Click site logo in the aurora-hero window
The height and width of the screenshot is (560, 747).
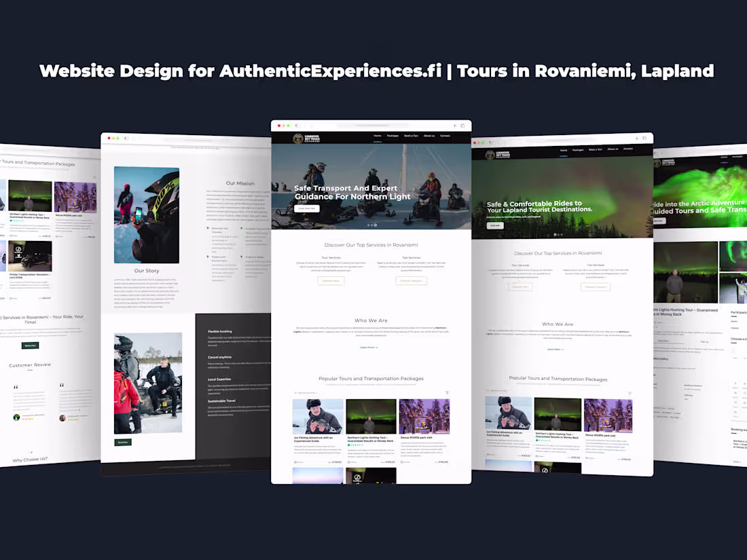point(498,155)
